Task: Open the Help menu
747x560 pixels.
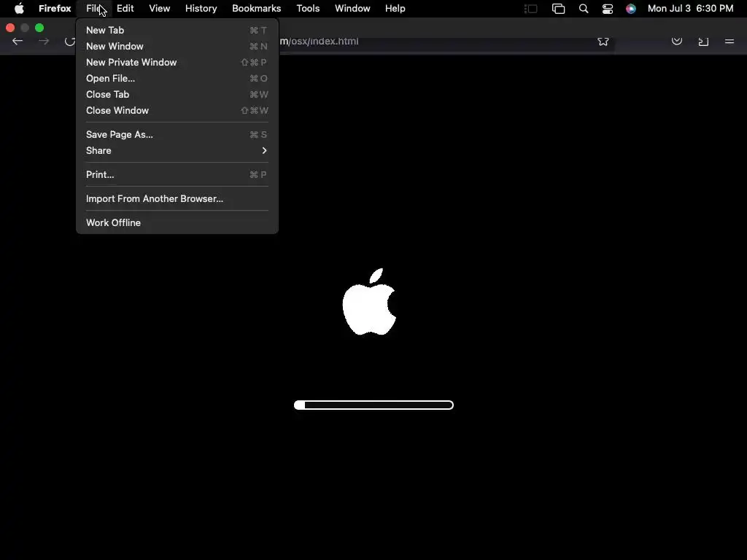Action: [395, 9]
